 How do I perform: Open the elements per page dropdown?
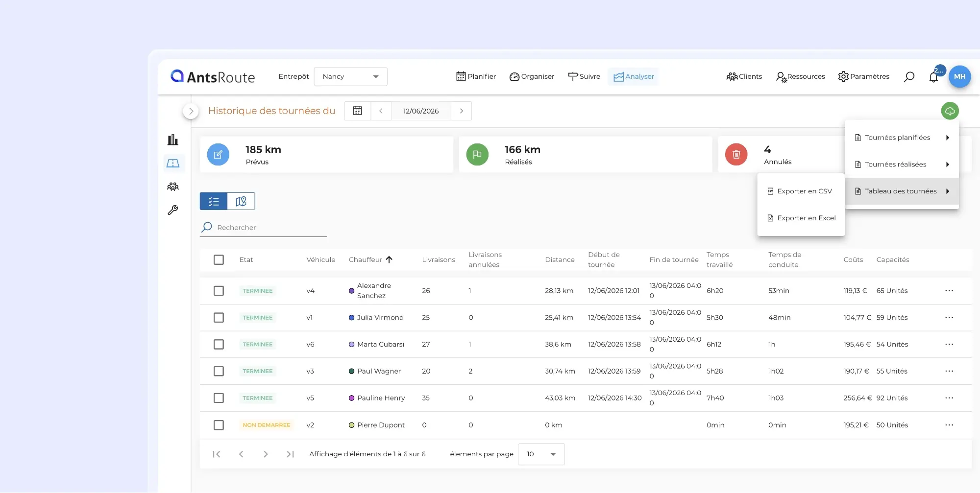coord(541,454)
